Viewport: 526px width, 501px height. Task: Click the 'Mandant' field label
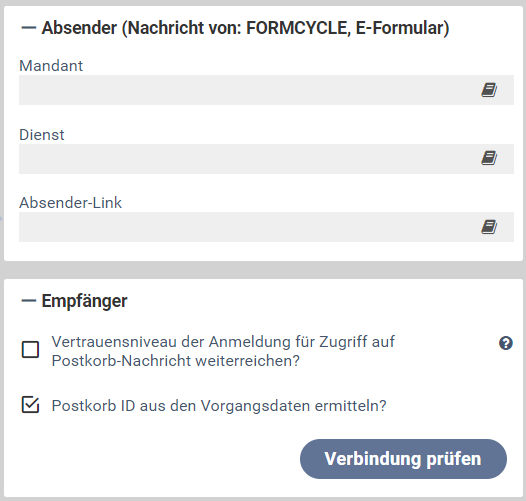pos(51,66)
